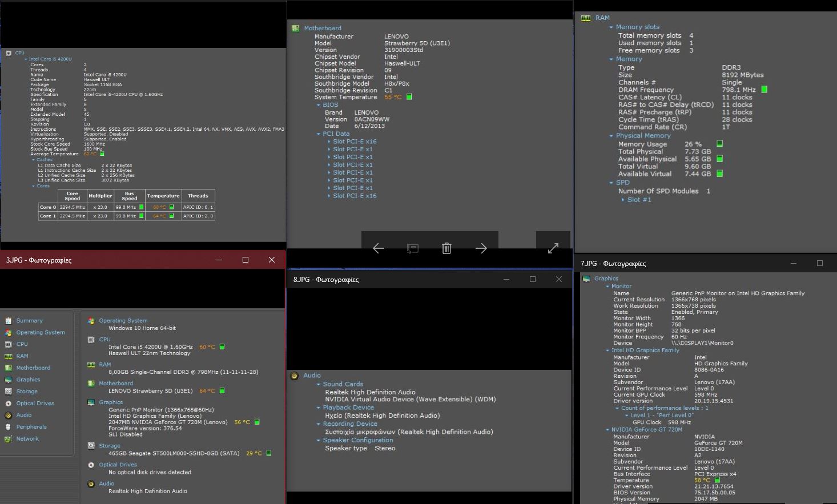
Task: Start slideshow using the Photos toolbar icon
Action: point(413,248)
